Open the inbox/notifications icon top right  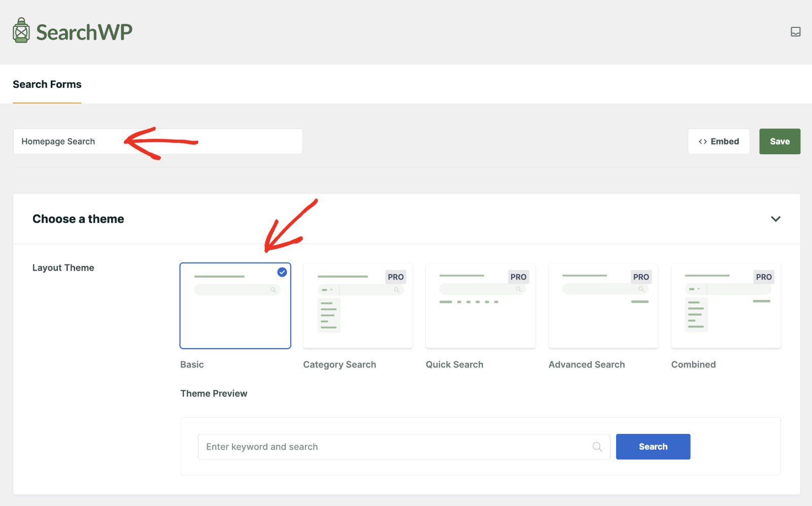795,31
